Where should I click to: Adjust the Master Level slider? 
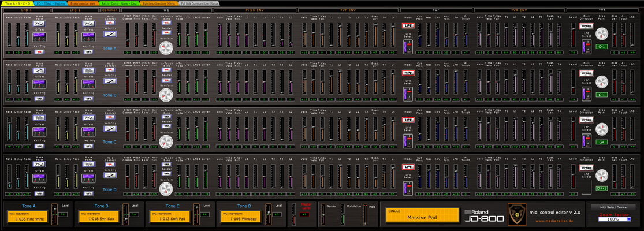[x=293, y=214]
